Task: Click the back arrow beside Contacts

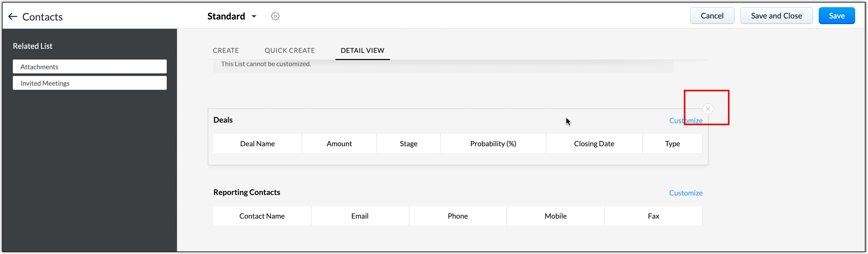Action: coord(13,16)
